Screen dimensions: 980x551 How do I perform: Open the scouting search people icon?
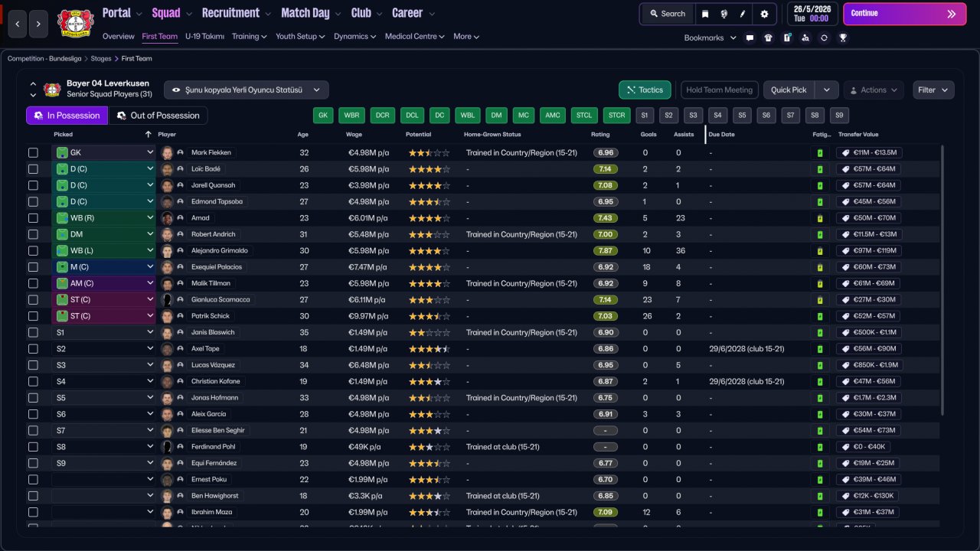pos(805,37)
